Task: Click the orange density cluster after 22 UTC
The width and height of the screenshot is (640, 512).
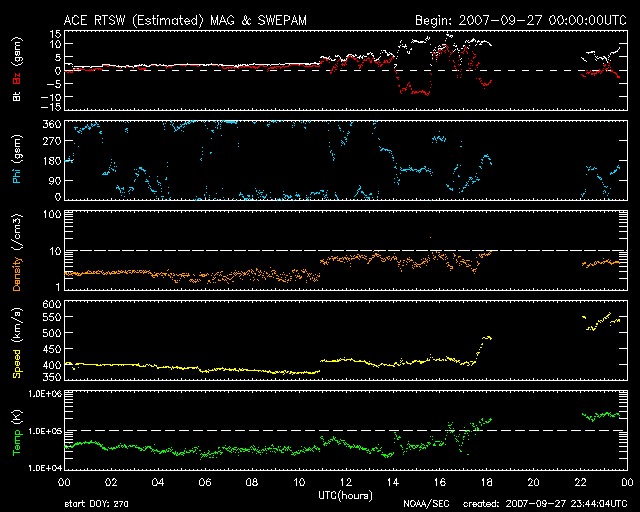Action: (x=601, y=263)
